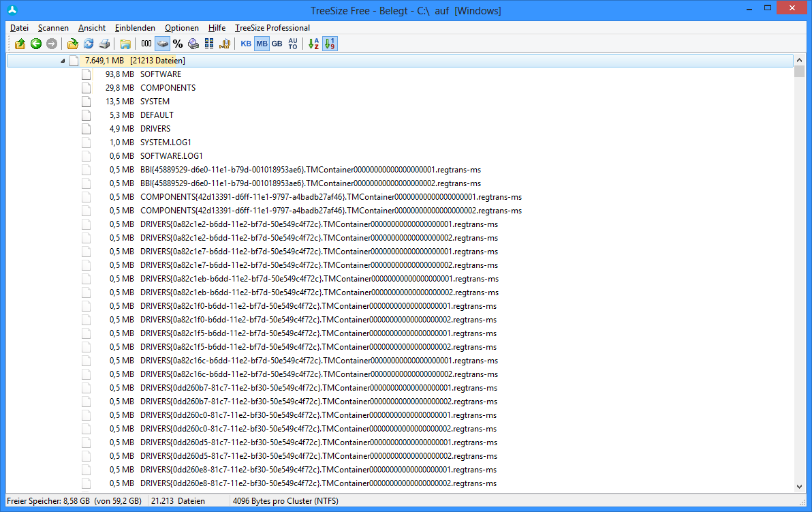This screenshot has height=512, width=812.
Task: Set size units to automatic
Action: [293, 44]
